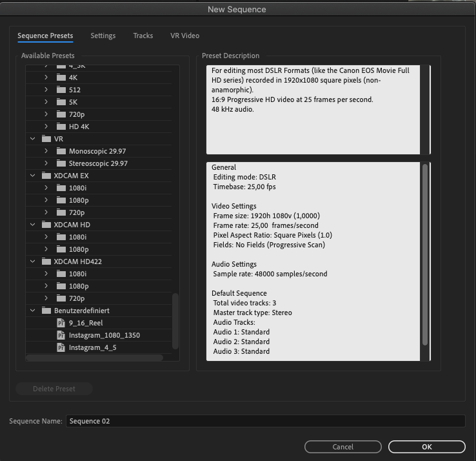Switch to the Settings tab

point(103,36)
